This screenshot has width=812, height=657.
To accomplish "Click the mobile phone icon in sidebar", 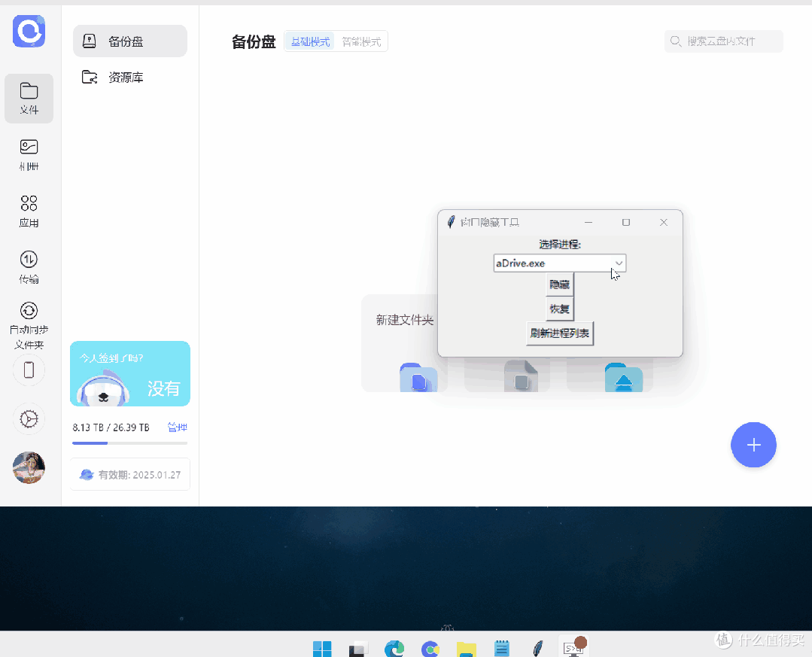I will (29, 370).
